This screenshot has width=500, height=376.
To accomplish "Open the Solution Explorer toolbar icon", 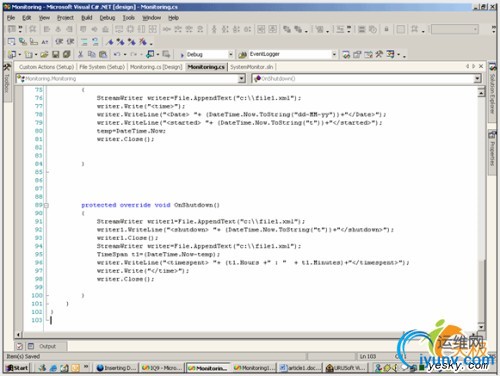I will tap(346, 54).
